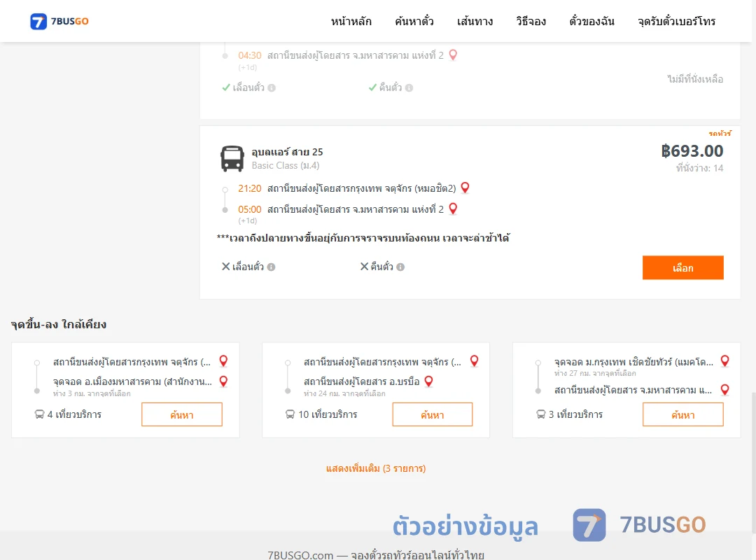The width and height of the screenshot is (756, 560).
Task: Click the อุบลแอร์ สาย 25 operator name
Action: point(288,152)
